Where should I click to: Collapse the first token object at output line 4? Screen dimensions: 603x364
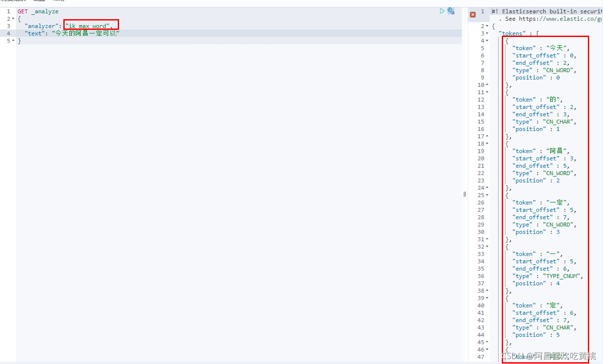(487, 41)
